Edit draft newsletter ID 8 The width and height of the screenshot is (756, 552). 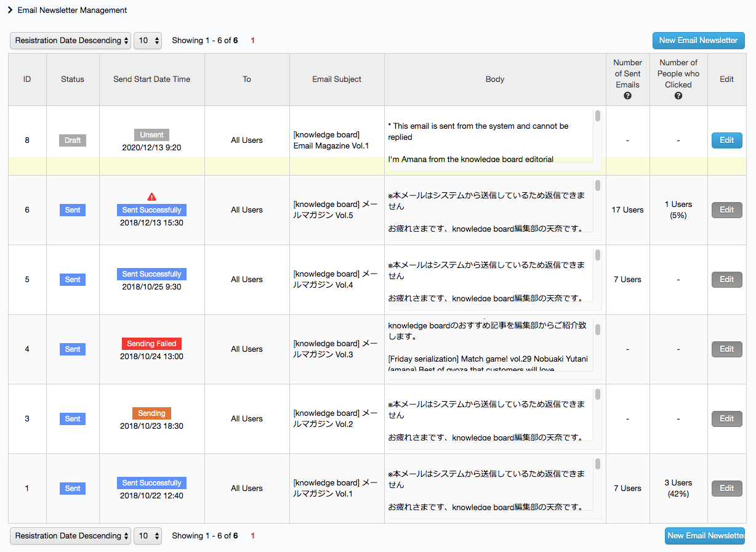(726, 140)
